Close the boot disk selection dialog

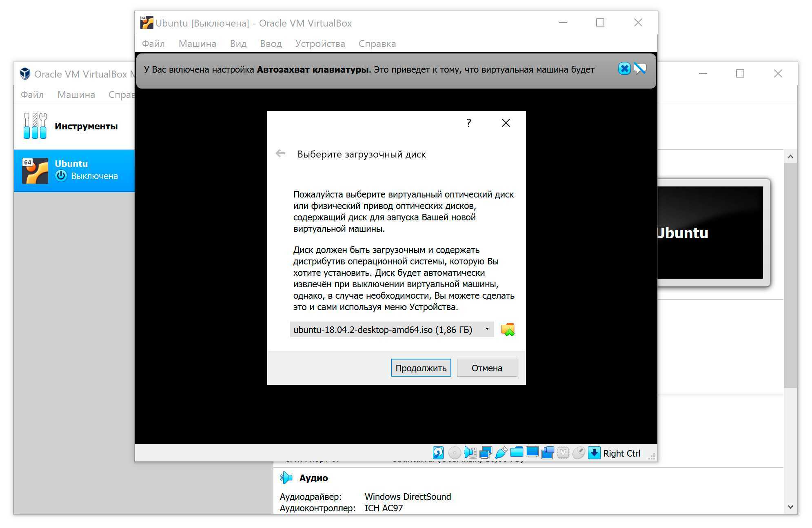[x=506, y=123]
